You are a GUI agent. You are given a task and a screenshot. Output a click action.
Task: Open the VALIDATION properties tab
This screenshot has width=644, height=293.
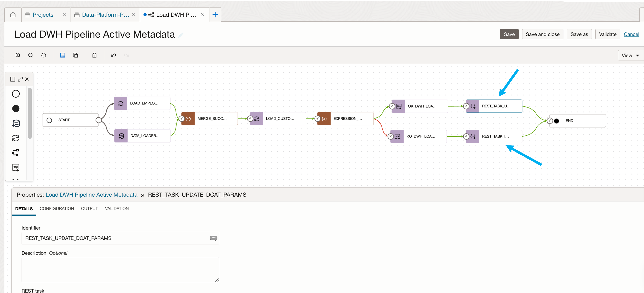[117, 209]
